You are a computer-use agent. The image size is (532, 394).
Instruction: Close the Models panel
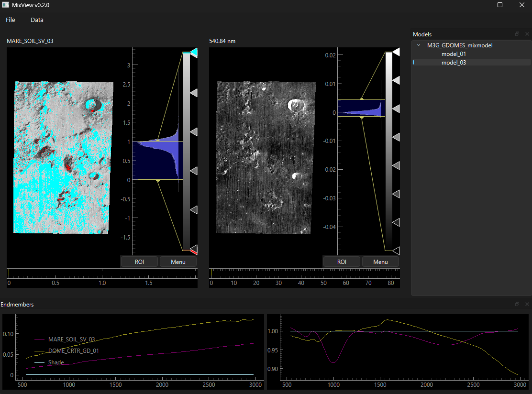tap(527, 34)
